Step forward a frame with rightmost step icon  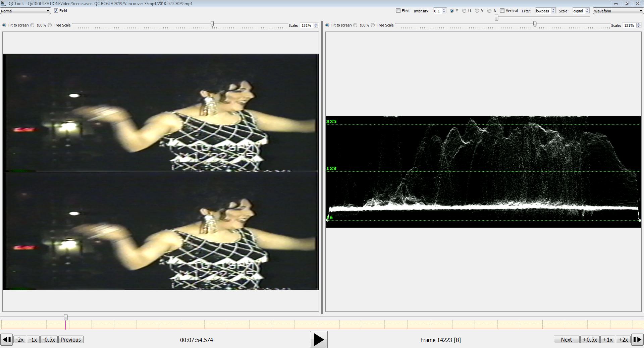[637, 340]
